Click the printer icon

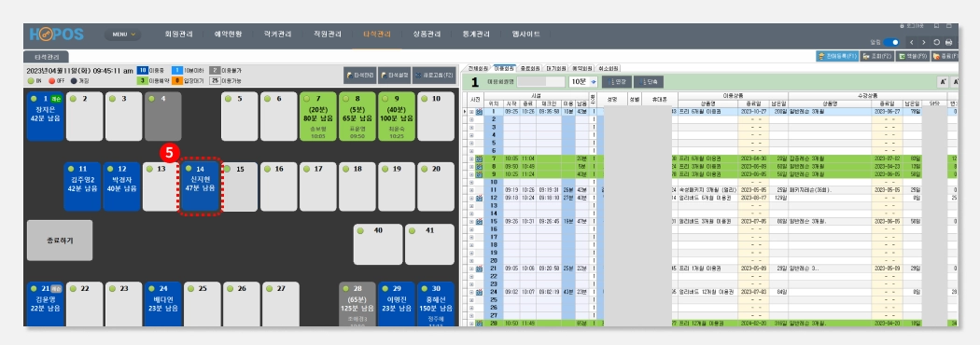pos(949,42)
